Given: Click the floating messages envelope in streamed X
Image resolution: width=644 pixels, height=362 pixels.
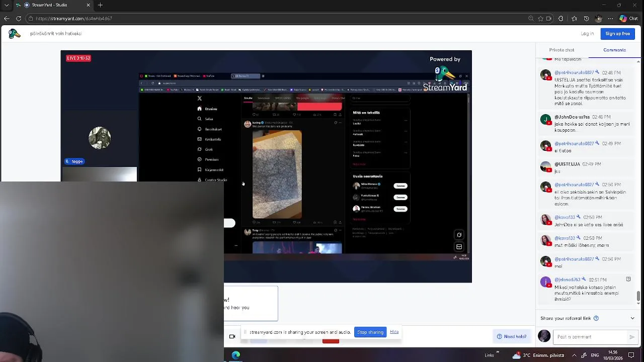Looking at the screenshot, I should [459, 247].
